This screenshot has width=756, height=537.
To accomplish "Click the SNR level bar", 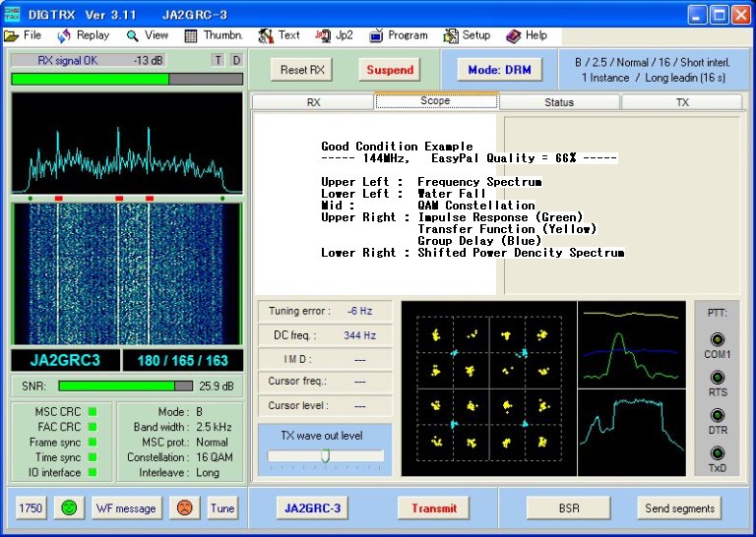I will [x=125, y=386].
